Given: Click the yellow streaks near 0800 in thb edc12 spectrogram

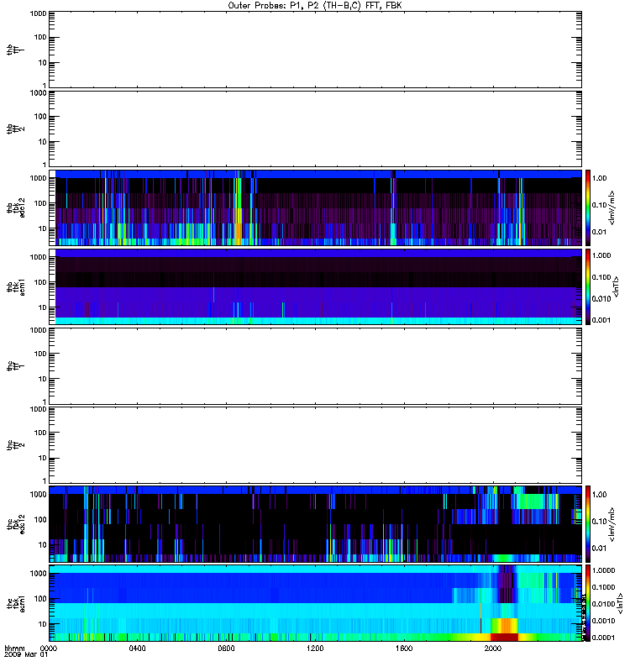Looking at the screenshot, I should (x=238, y=210).
